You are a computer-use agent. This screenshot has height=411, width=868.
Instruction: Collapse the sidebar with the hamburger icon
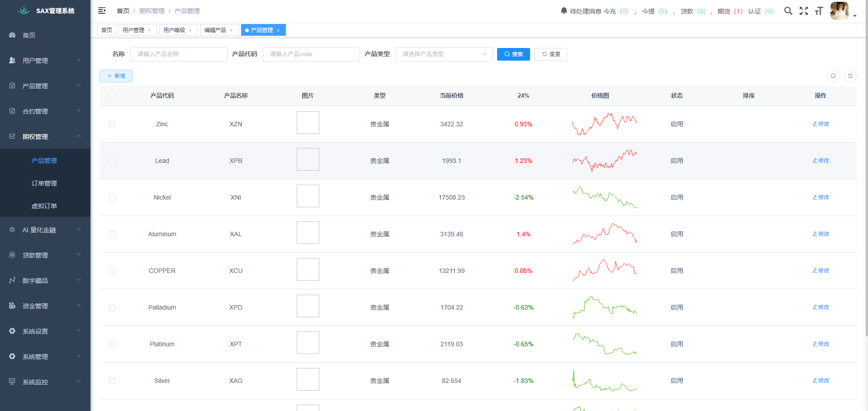(x=102, y=10)
